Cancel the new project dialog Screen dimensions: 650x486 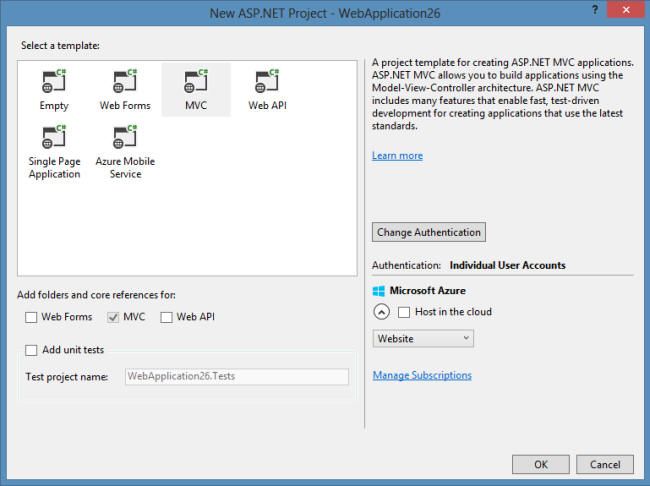point(604,464)
